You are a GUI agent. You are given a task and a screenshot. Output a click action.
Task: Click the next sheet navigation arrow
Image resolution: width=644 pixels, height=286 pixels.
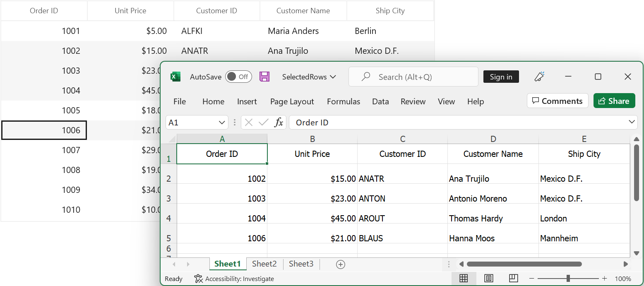188,264
